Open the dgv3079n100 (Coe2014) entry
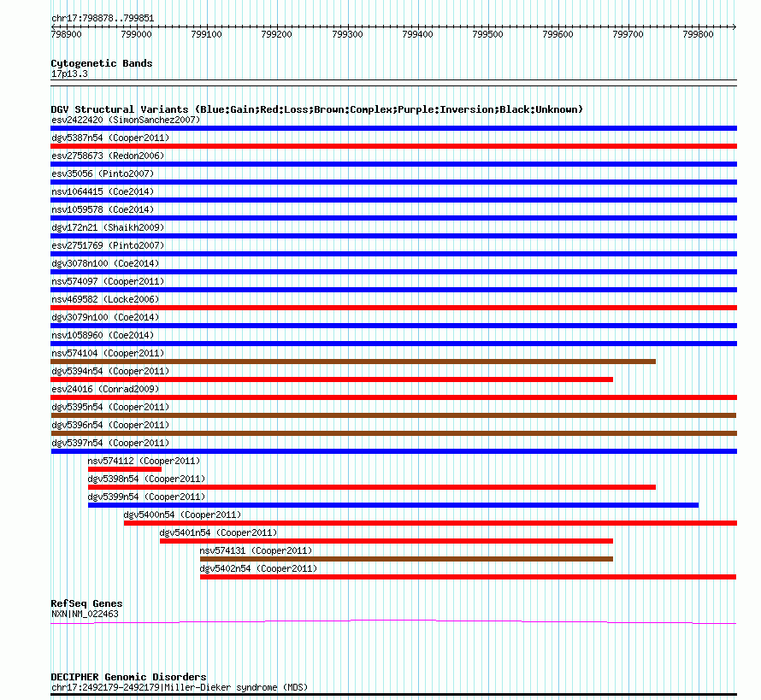This screenshot has width=761, height=700. [105, 317]
